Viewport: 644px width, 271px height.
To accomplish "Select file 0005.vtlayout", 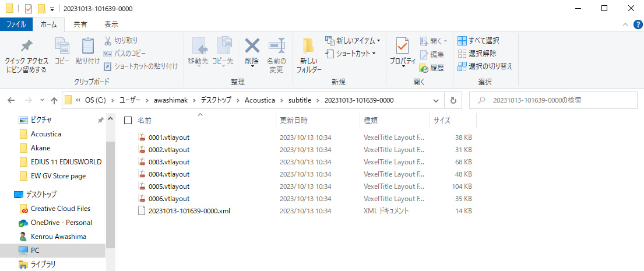I will tap(169, 186).
